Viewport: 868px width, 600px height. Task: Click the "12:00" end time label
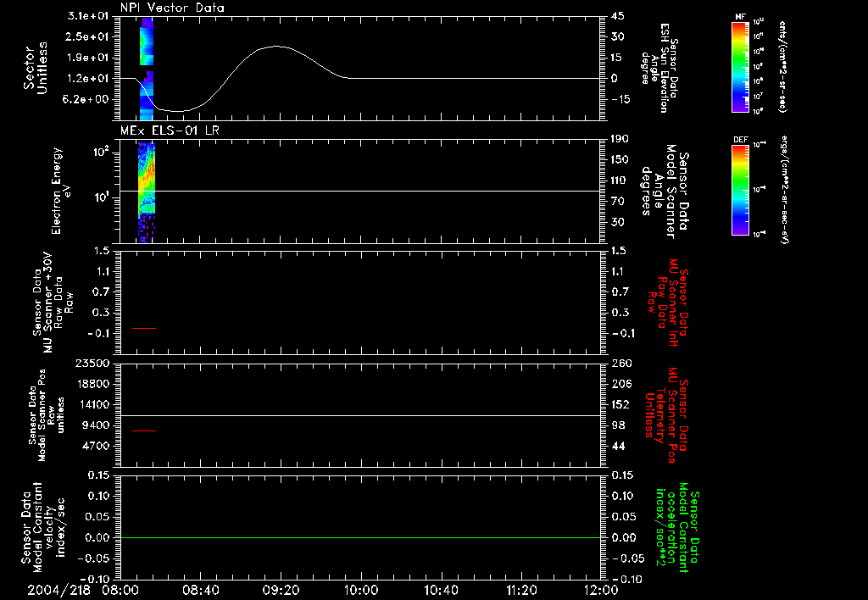(x=601, y=591)
